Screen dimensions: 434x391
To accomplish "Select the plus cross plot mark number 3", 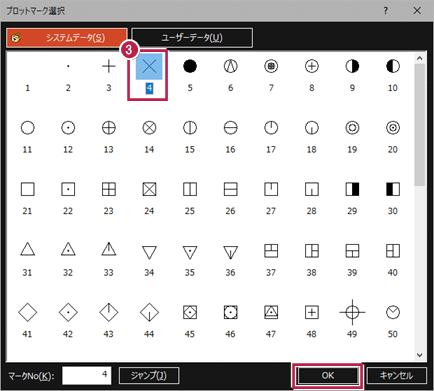I will (x=109, y=66).
